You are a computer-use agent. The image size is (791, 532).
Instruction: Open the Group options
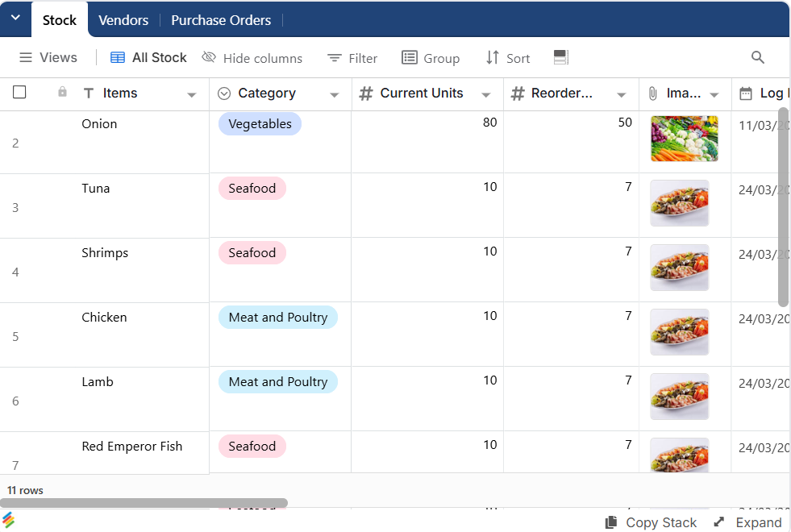[431, 58]
